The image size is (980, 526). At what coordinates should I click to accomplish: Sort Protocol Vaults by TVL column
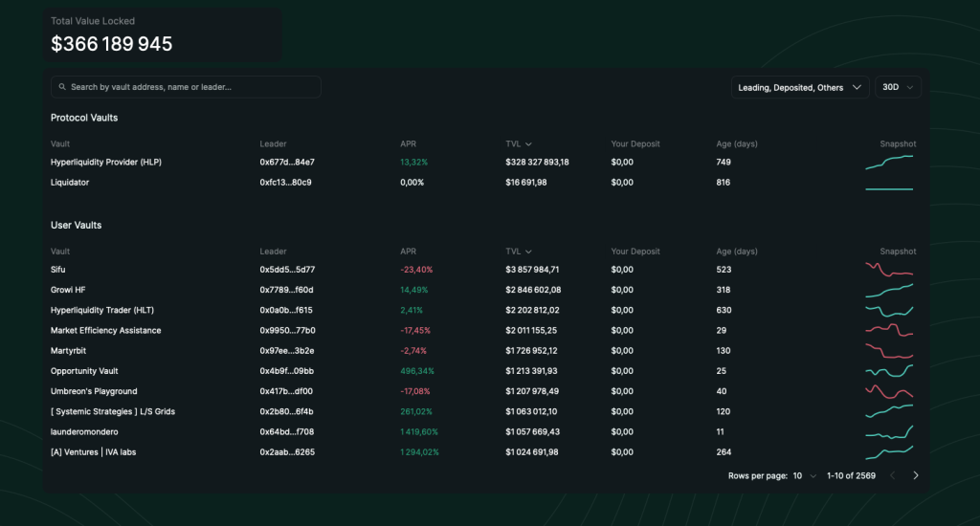tap(518, 143)
